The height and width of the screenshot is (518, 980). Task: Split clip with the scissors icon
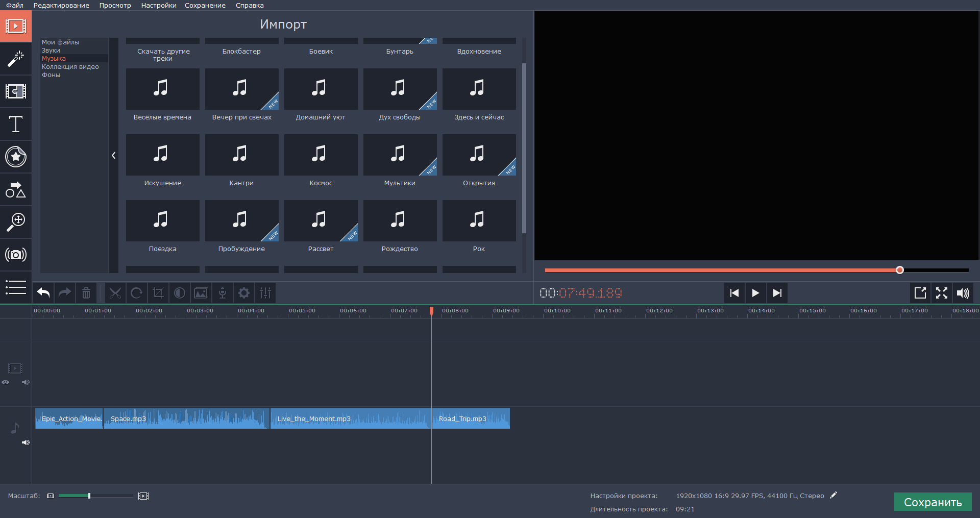tap(115, 293)
